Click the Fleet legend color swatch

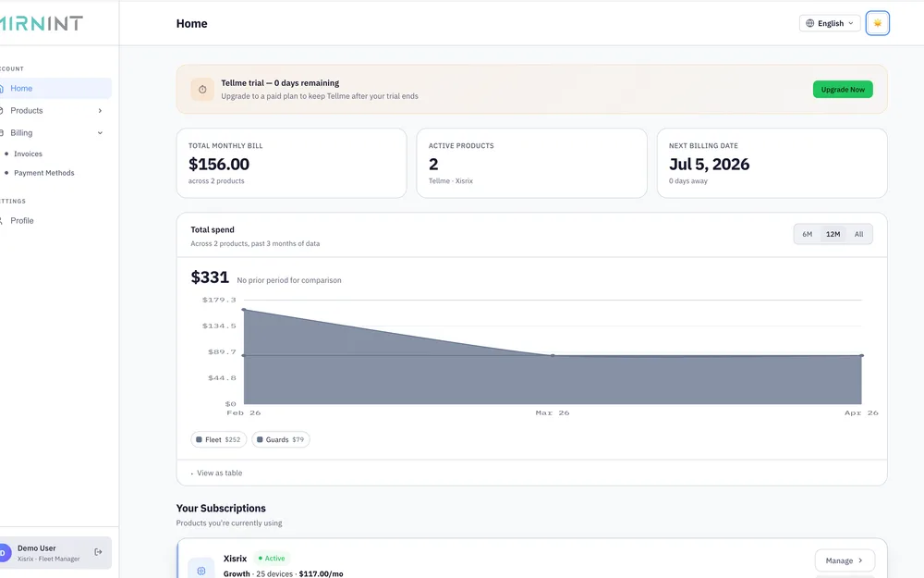200,439
